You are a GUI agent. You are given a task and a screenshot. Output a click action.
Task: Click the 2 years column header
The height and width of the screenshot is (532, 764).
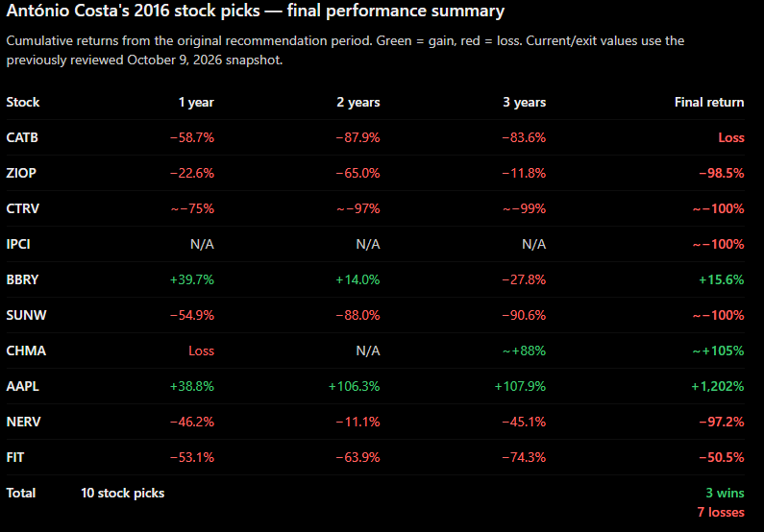358,102
